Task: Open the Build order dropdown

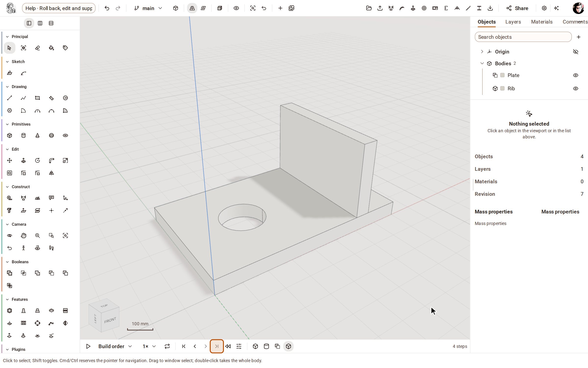Action: click(115, 346)
